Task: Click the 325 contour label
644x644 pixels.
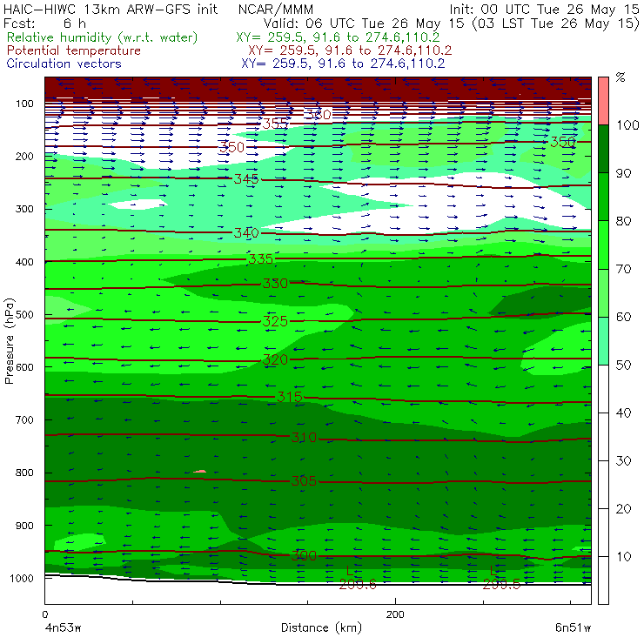Action: (x=275, y=321)
